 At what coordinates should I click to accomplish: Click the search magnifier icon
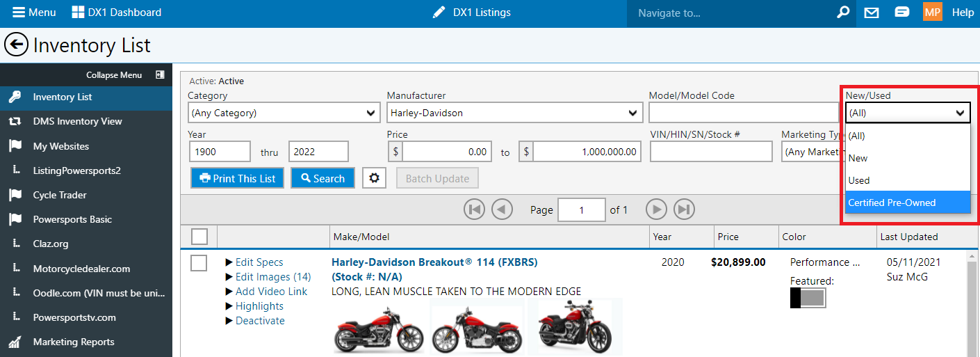click(x=843, y=13)
